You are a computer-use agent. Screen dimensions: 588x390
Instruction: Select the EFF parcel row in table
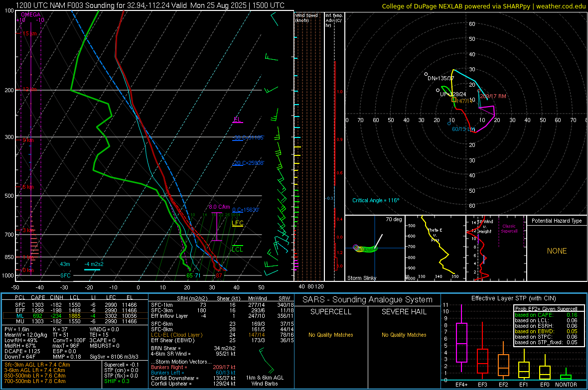pyautogui.click(x=75, y=310)
